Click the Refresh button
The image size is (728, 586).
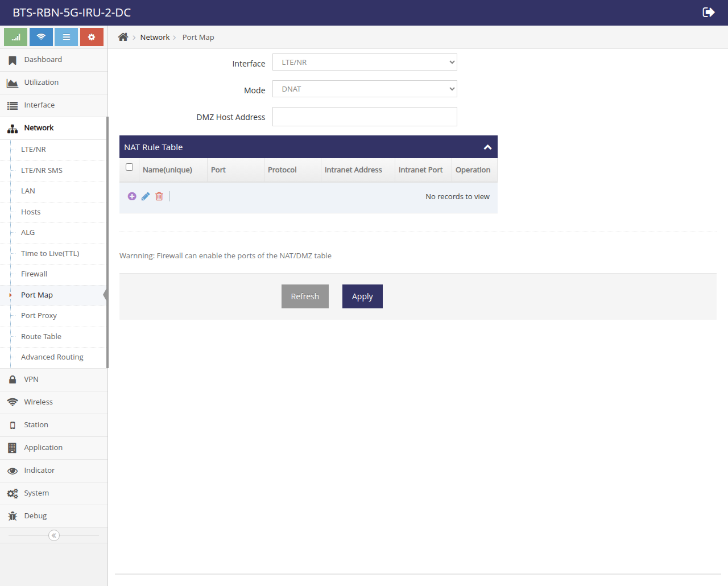click(305, 296)
